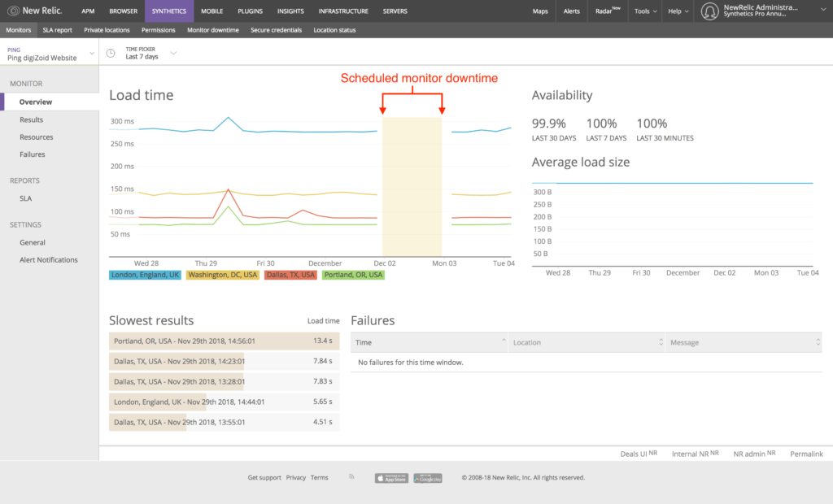Open Maps in the top bar
Viewport: 833px width, 504px height.
click(540, 11)
